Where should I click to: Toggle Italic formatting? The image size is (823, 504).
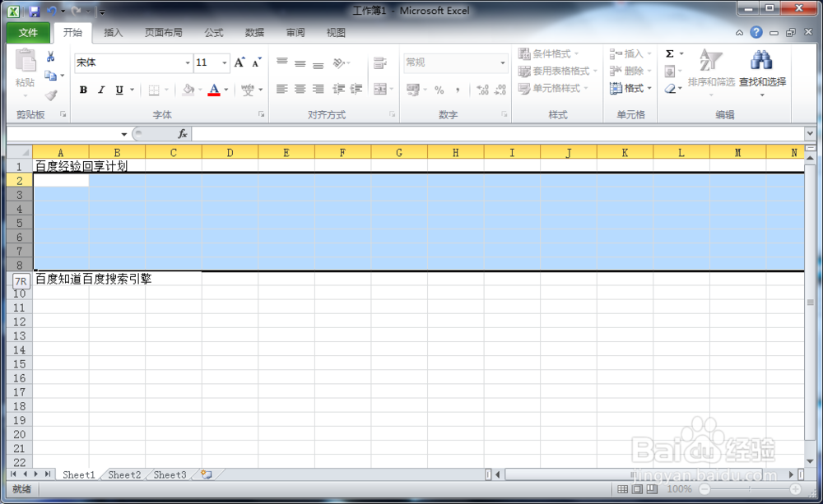101,90
